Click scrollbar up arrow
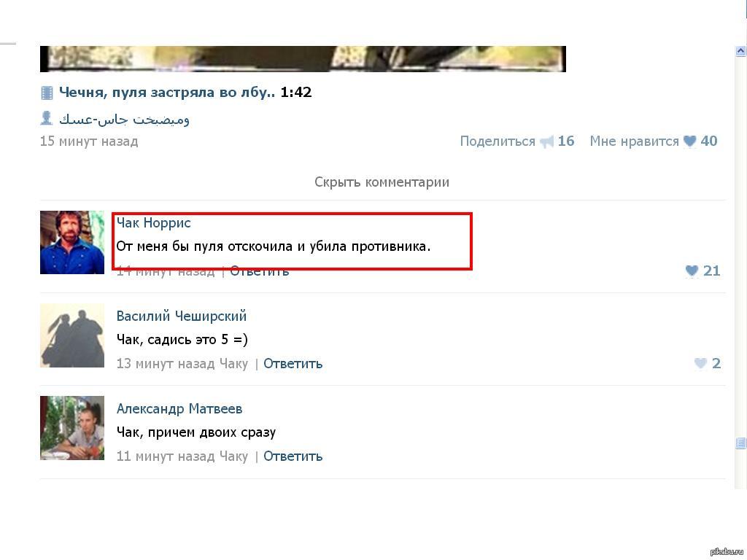747x560 pixels. tap(740, 50)
